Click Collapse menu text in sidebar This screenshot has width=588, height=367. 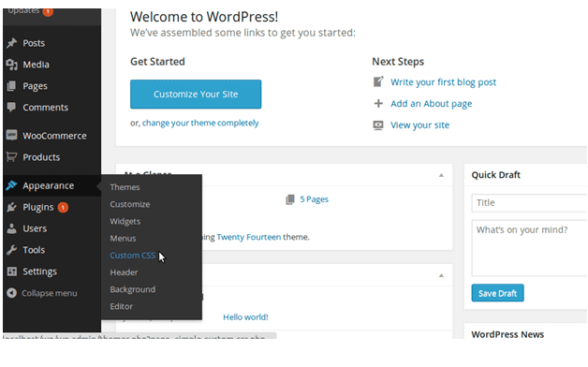tap(50, 293)
